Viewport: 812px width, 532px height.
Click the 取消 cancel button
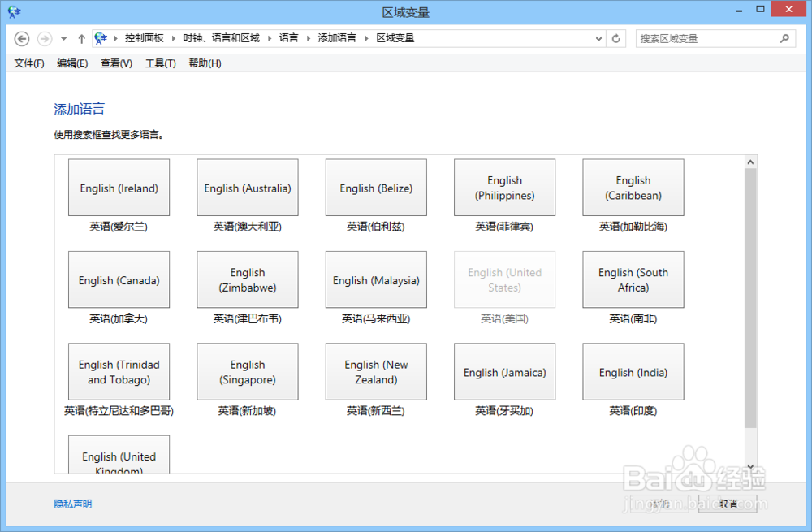[728, 504]
